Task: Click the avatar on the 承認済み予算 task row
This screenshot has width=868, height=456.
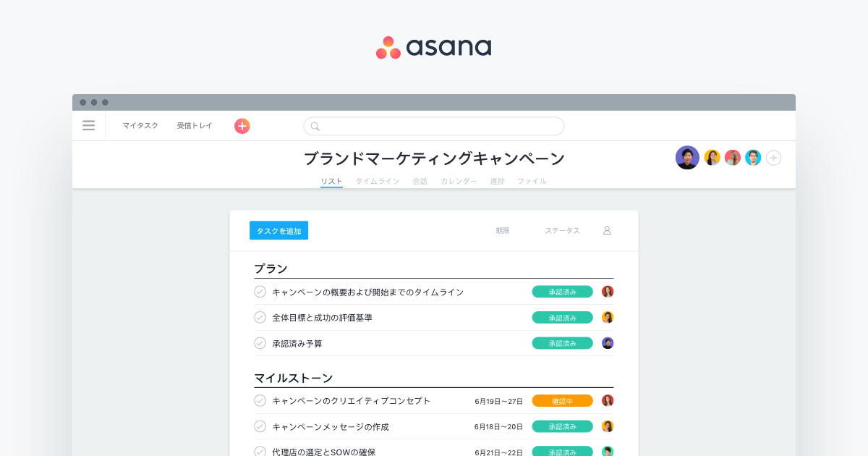Action: click(607, 342)
